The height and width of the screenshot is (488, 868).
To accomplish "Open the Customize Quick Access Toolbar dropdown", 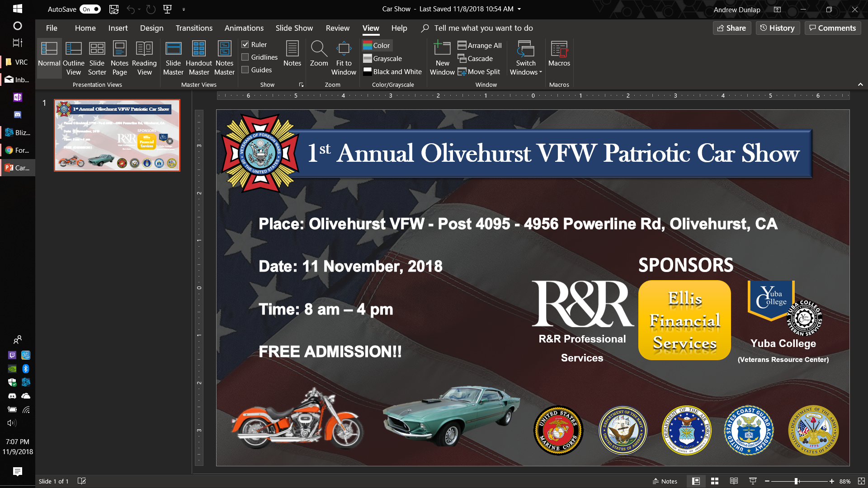I will point(184,9).
